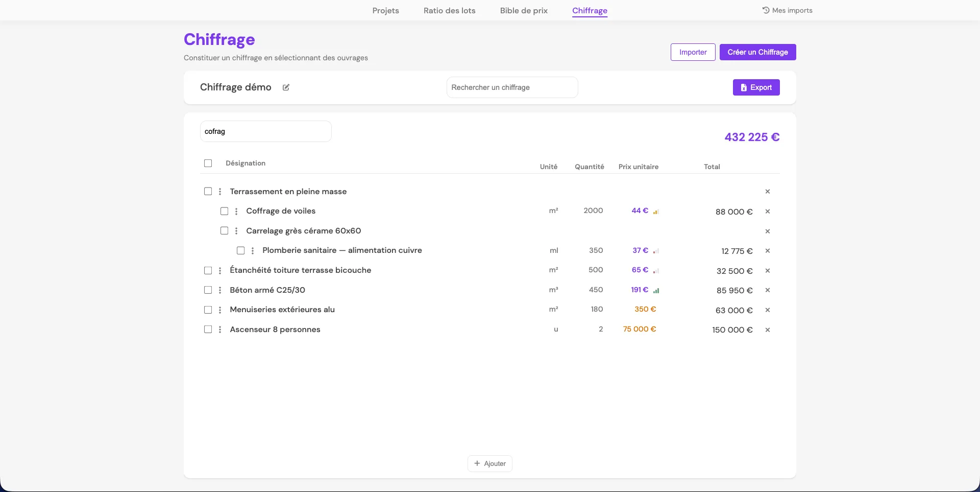Remove the Coffrage de voiles row
The height and width of the screenshot is (492, 980).
pyautogui.click(x=767, y=212)
